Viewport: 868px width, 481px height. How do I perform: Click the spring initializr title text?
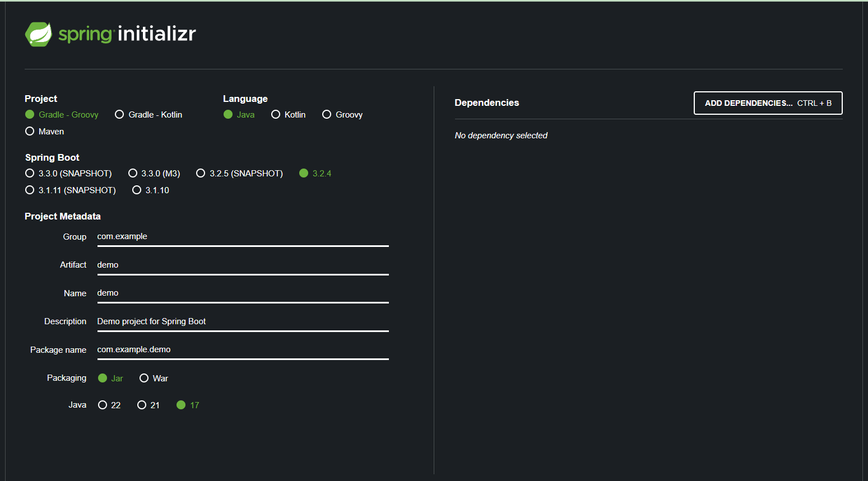click(x=127, y=34)
